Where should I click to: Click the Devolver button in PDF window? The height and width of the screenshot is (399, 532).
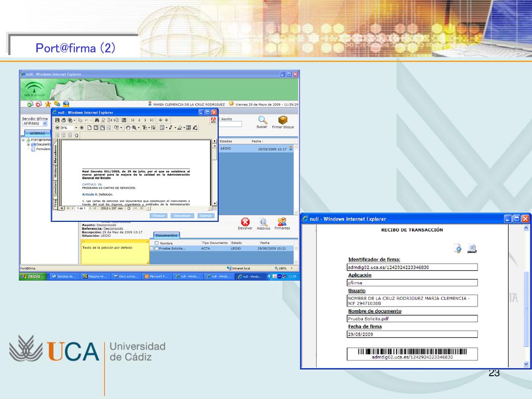[182, 216]
